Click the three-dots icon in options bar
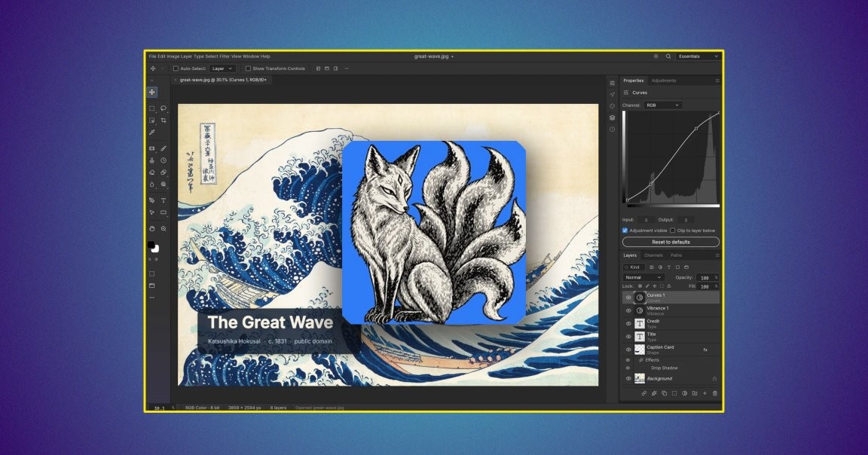The width and height of the screenshot is (868, 455). click(x=347, y=69)
